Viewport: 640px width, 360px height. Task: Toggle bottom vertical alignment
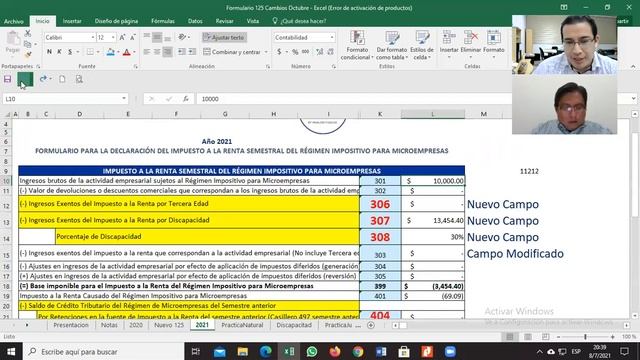[167, 38]
